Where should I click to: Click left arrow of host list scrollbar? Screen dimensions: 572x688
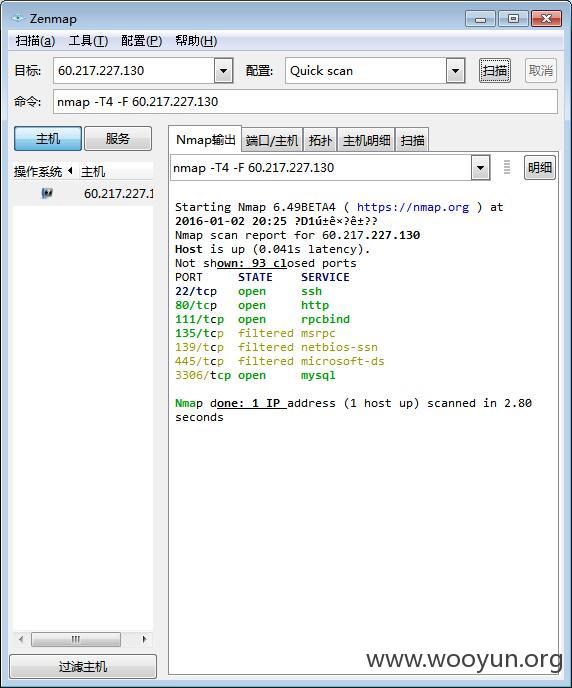21,639
